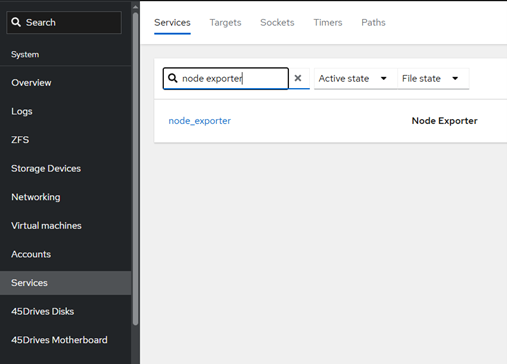Image resolution: width=507 pixels, height=364 pixels.
Task: Focus the node exporter filter text field
Action: click(x=226, y=78)
